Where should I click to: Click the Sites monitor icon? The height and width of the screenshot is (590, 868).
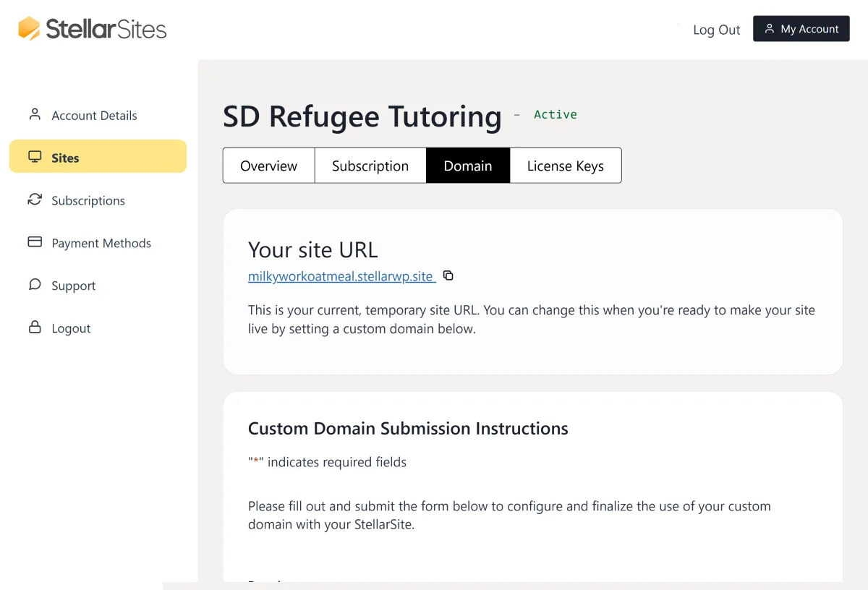34,156
